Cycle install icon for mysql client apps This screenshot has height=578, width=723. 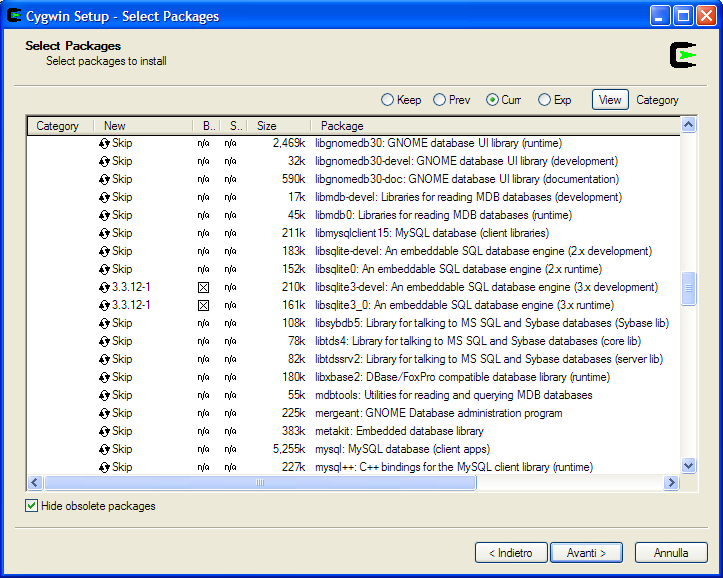[104, 449]
